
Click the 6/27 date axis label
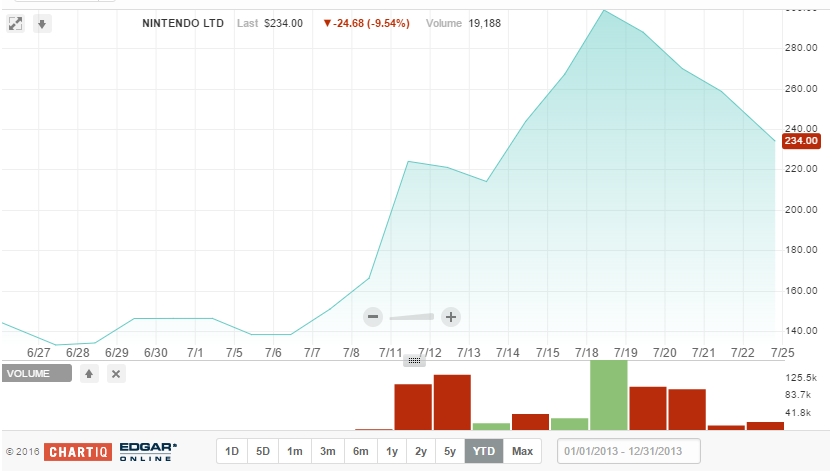[x=39, y=353]
